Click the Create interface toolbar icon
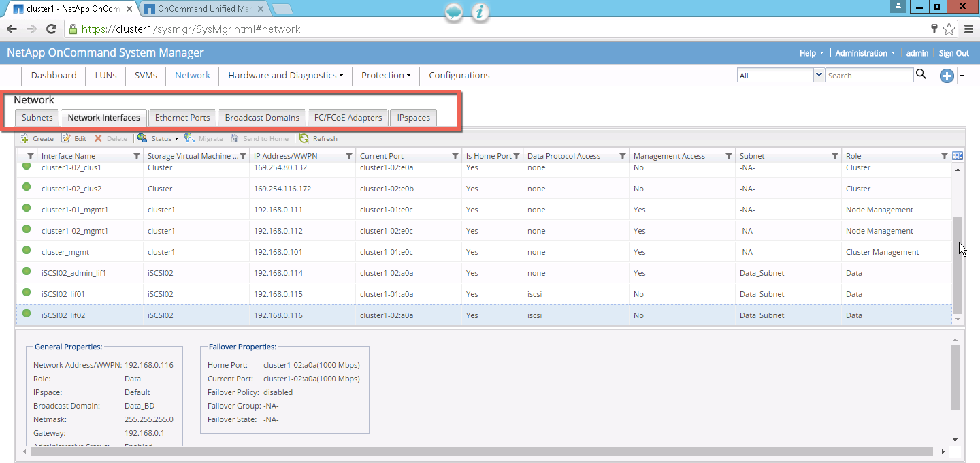The width and height of the screenshot is (980, 463). [24, 138]
